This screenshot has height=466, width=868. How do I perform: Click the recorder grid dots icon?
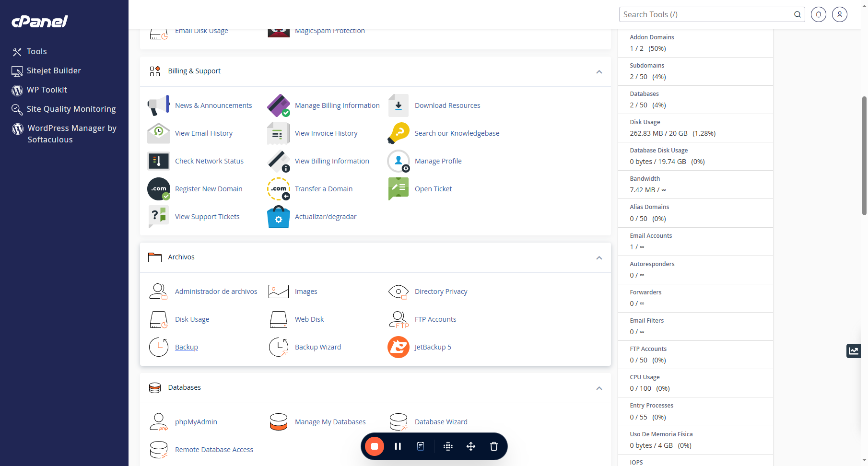[448, 446]
